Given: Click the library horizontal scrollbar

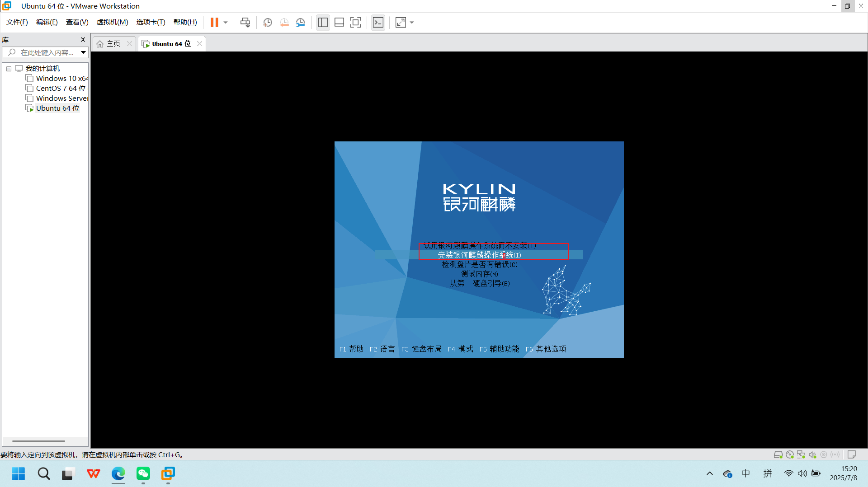Looking at the screenshot, I should (x=38, y=441).
